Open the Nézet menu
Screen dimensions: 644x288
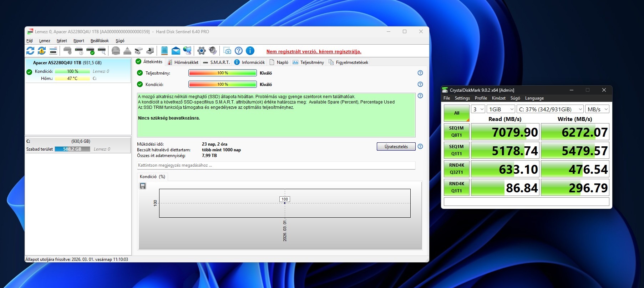(x=62, y=41)
